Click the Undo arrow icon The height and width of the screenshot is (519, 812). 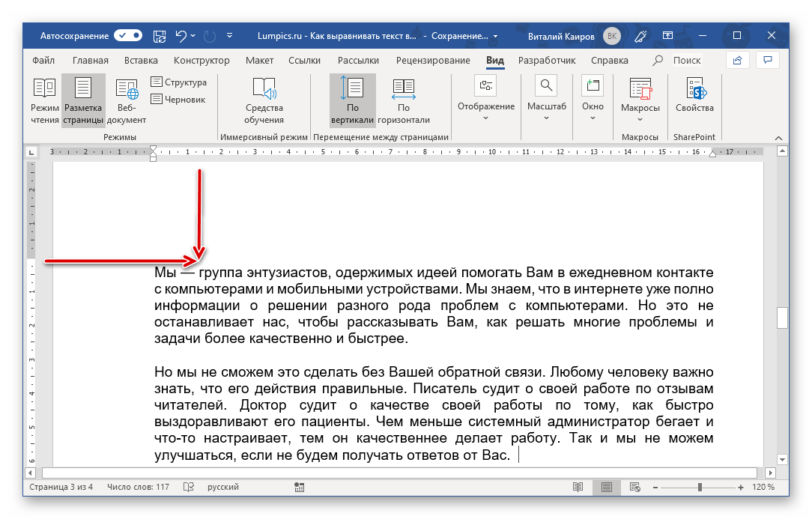(x=181, y=35)
